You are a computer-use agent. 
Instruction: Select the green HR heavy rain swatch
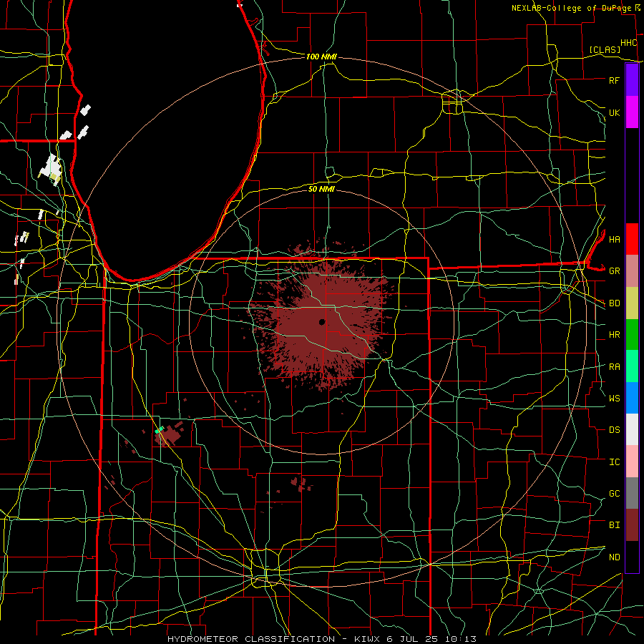click(x=632, y=335)
